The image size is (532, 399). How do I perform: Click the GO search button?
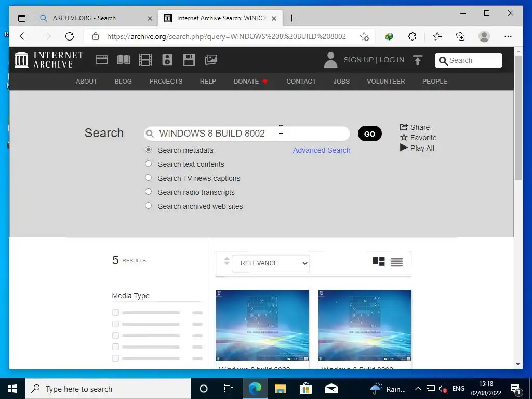click(370, 134)
